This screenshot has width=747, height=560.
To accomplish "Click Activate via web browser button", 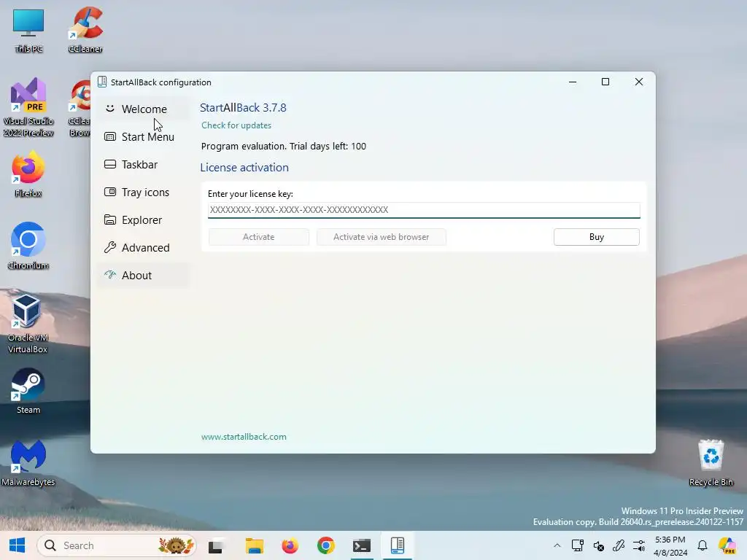I will click(381, 237).
